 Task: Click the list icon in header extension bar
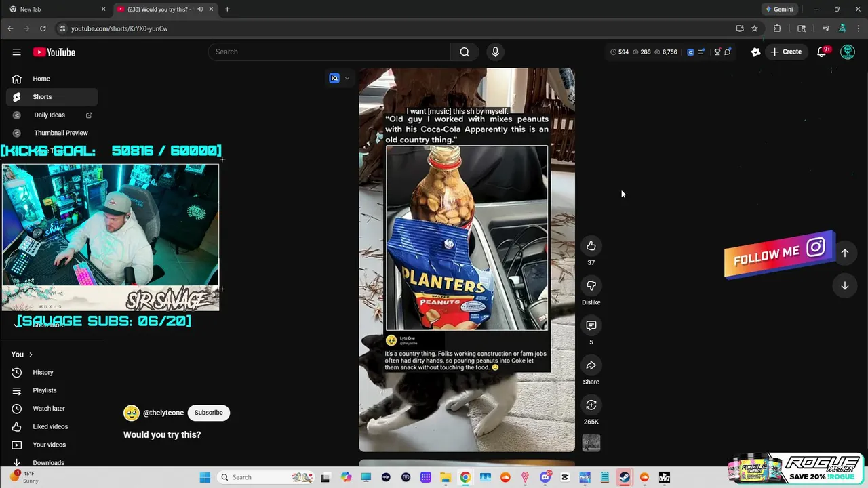coord(701,52)
